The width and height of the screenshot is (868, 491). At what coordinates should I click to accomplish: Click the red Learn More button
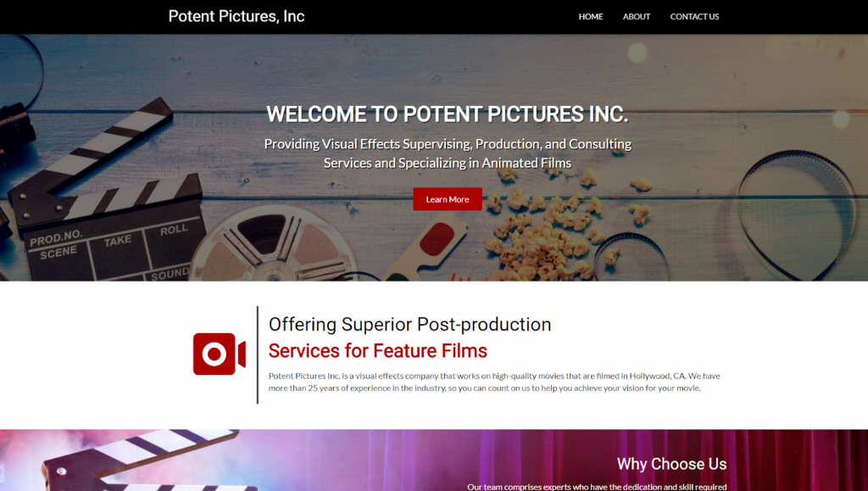click(x=448, y=199)
